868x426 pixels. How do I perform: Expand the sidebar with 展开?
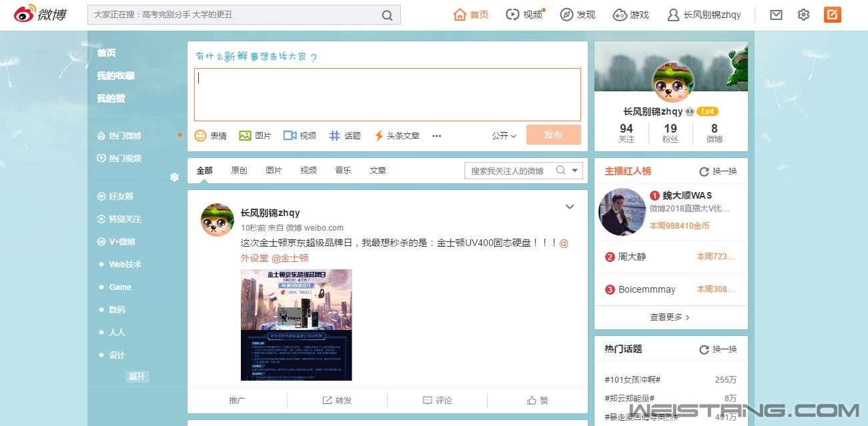(x=137, y=376)
